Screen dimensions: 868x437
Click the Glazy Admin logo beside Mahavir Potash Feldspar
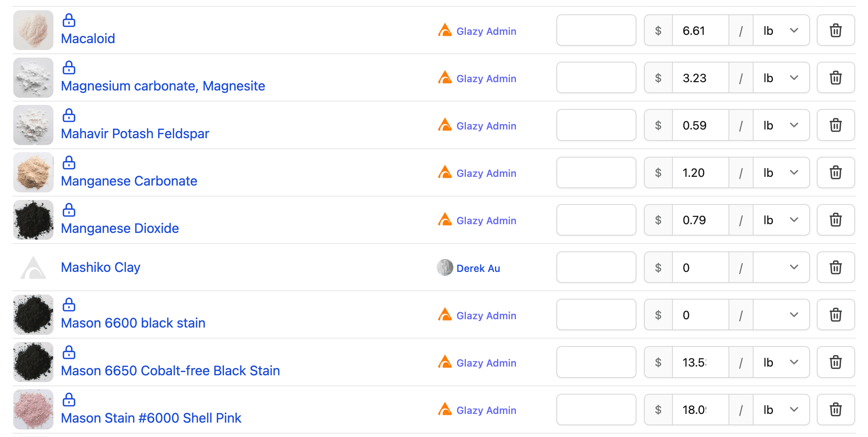tap(445, 125)
